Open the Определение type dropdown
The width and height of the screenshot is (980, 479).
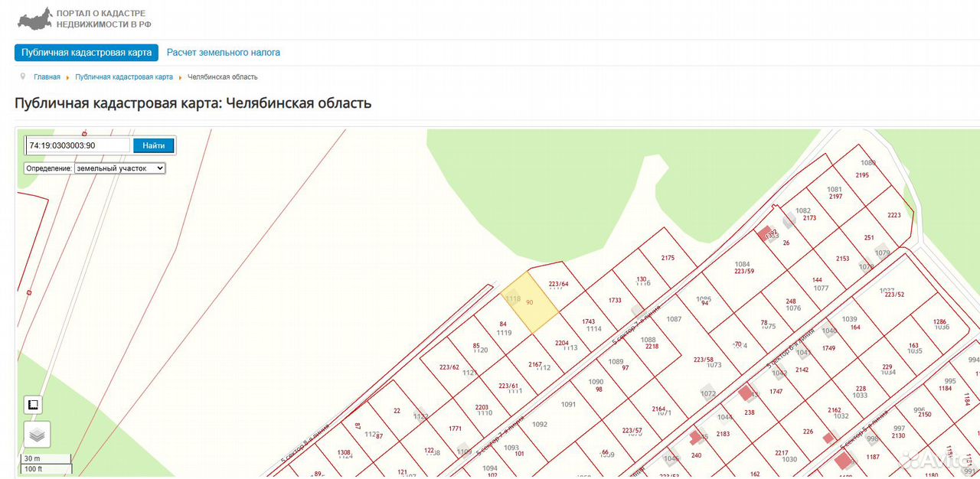pos(119,168)
